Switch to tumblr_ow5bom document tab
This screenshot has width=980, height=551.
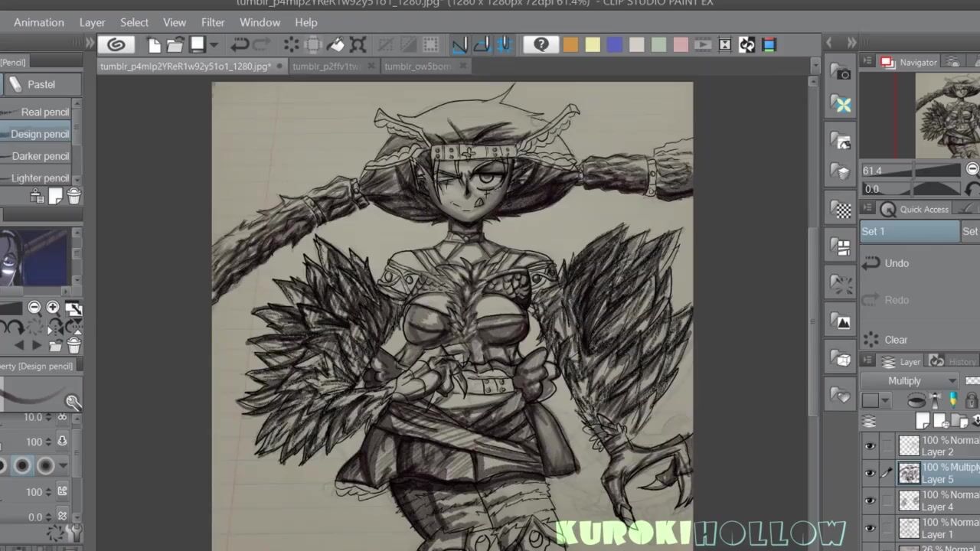[x=417, y=67]
